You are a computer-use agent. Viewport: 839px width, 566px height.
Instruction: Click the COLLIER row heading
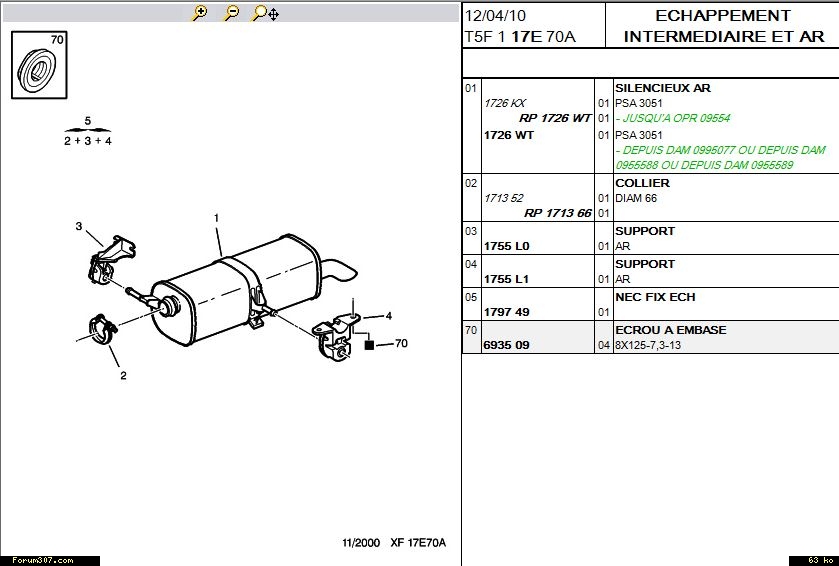[x=642, y=183]
